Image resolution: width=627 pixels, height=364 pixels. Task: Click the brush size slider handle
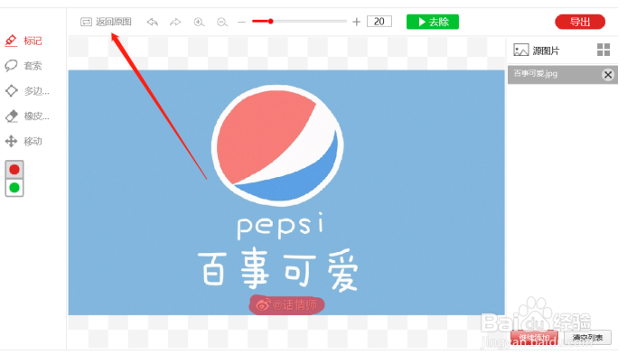click(x=271, y=22)
